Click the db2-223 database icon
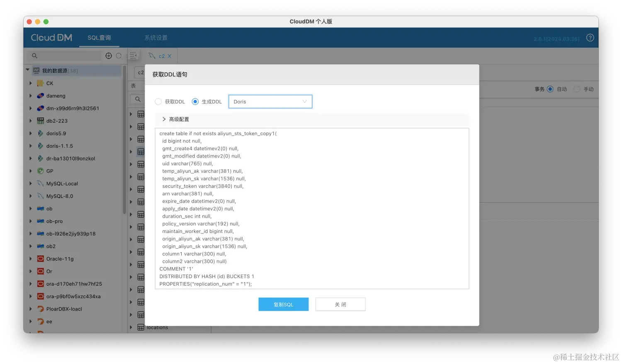Viewport: 622px width, 364px height. tap(40, 121)
